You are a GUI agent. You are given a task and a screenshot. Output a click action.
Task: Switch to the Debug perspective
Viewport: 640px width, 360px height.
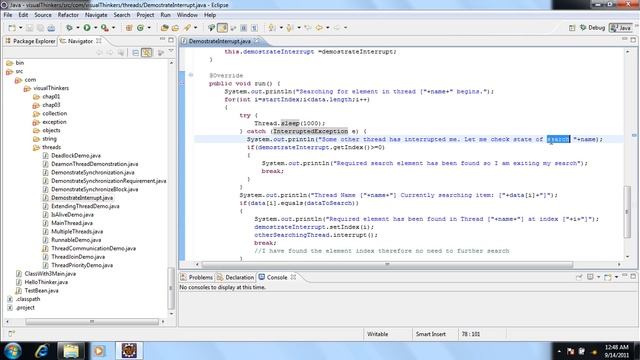593,28
